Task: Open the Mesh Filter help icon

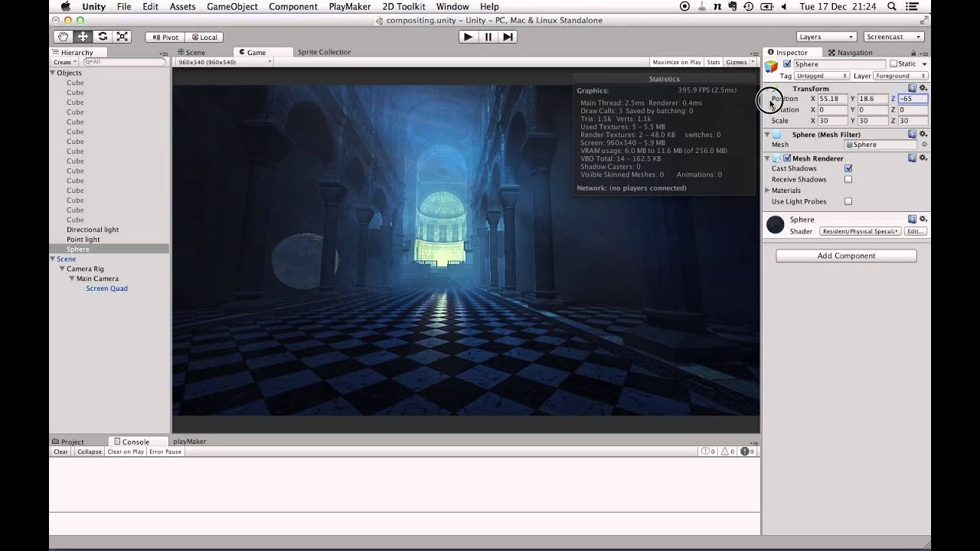Action: click(x=912, y=135)
